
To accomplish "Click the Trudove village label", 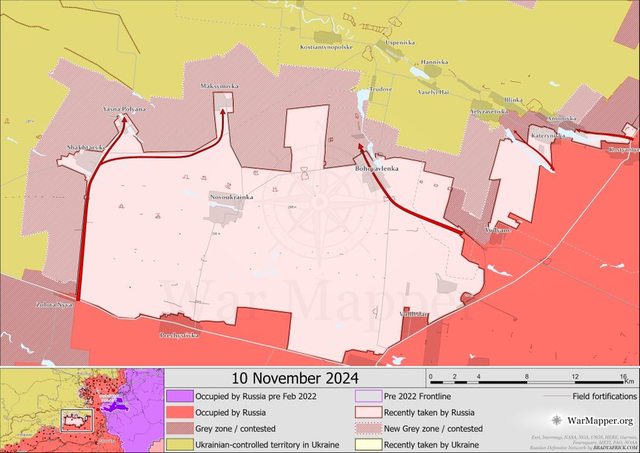I will (x=379, y=88).
